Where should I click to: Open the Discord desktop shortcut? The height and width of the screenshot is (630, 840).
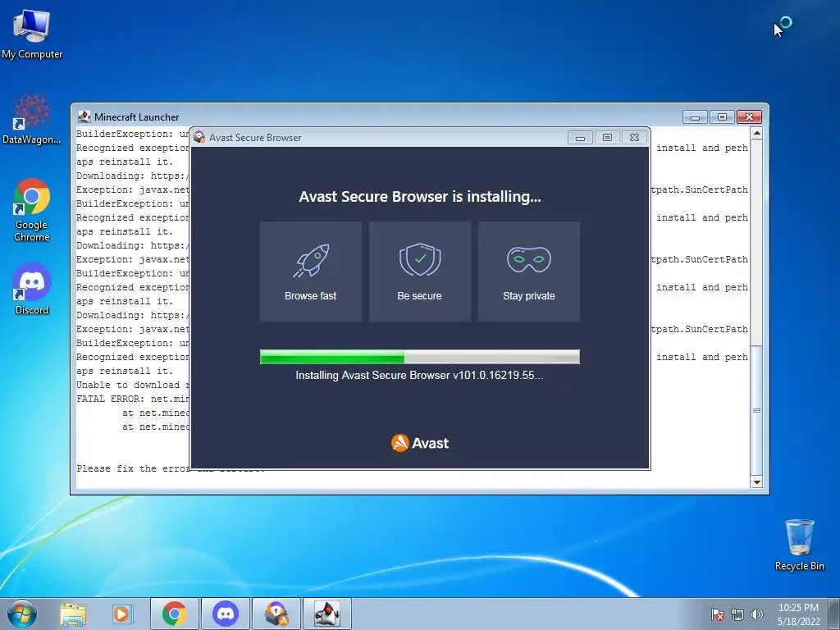point(32,289)
